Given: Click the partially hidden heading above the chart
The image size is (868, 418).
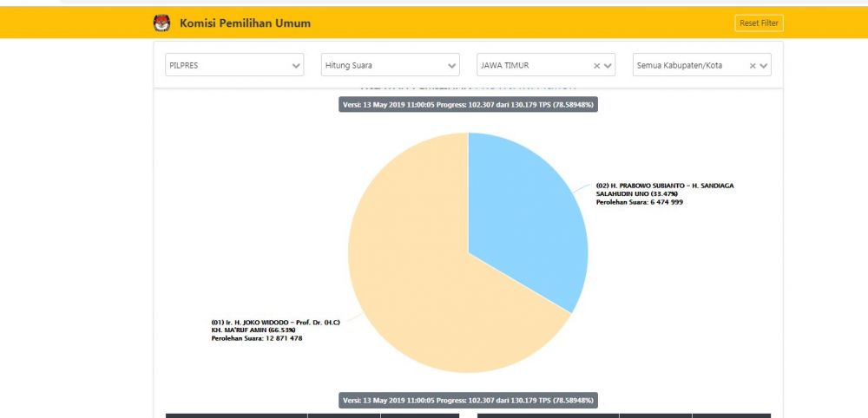Looking at the screenshot, I should click(468, 88).
